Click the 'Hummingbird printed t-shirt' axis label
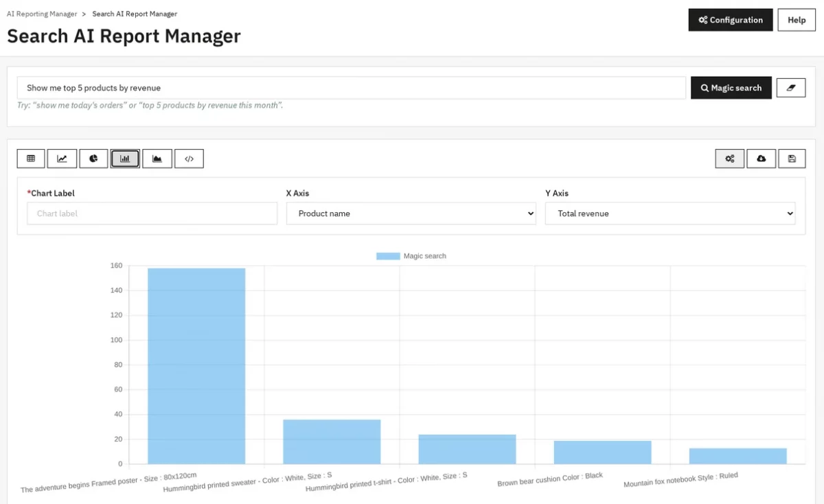The height and width of the screenshot is (504, 824). 387,481
